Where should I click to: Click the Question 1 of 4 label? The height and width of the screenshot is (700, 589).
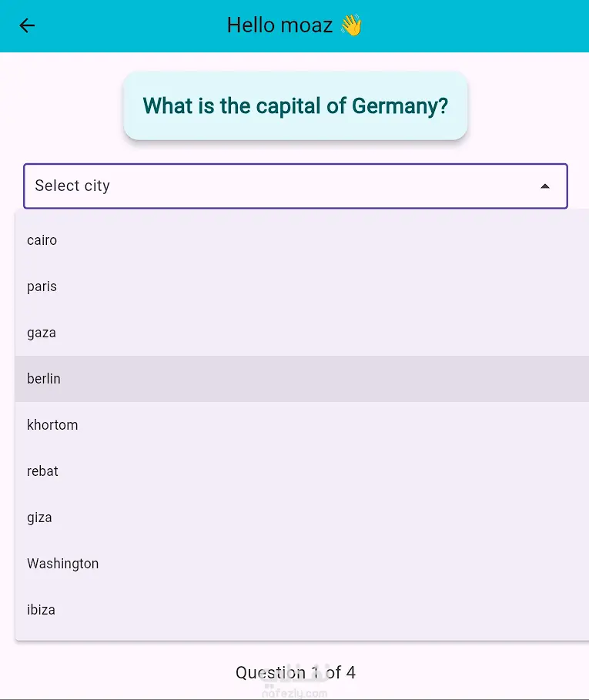(295, 672)
